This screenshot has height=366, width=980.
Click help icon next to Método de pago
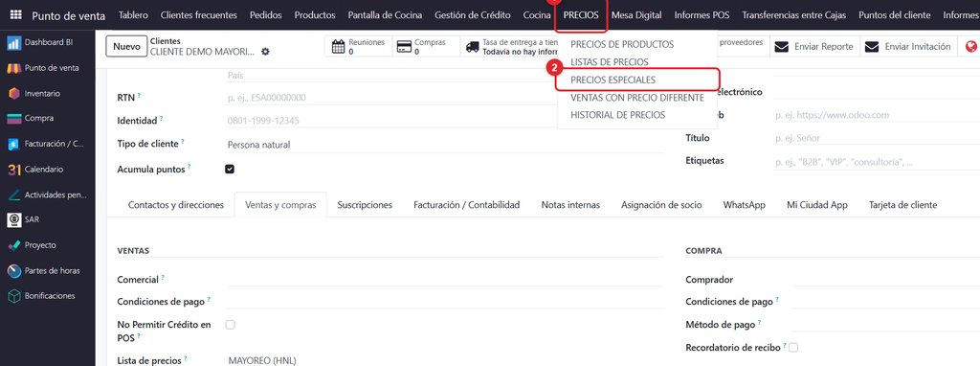[759, 323]
